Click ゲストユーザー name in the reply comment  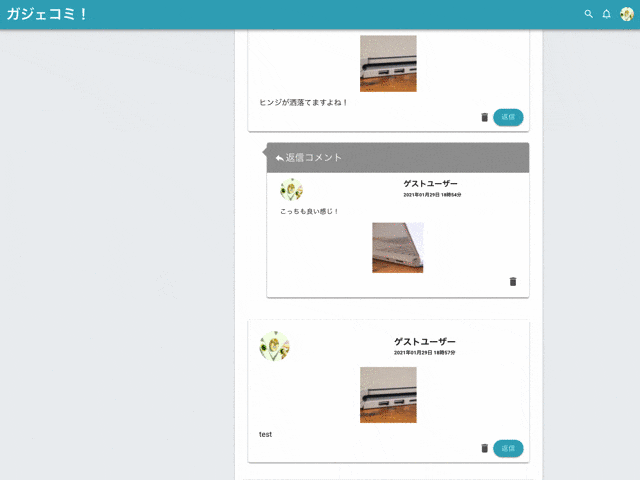point(430,184)
